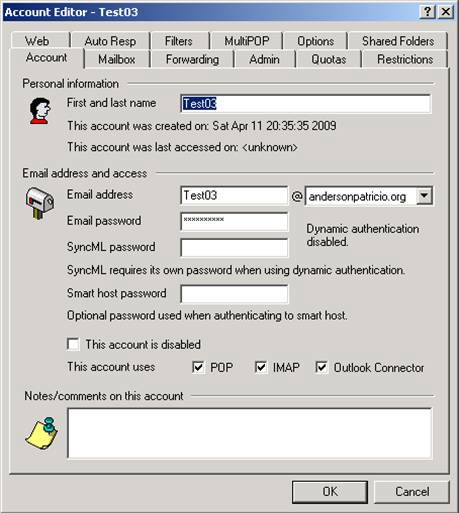Select the Quotas tab
The width and height of the screenshot is (459, 513).
pos(329,59)
